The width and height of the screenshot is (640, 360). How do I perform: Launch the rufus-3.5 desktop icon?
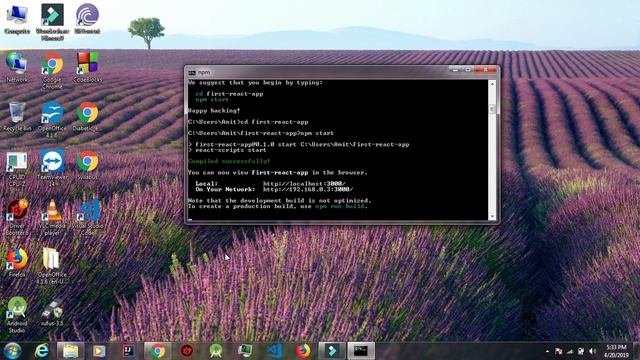coord(52,312)
